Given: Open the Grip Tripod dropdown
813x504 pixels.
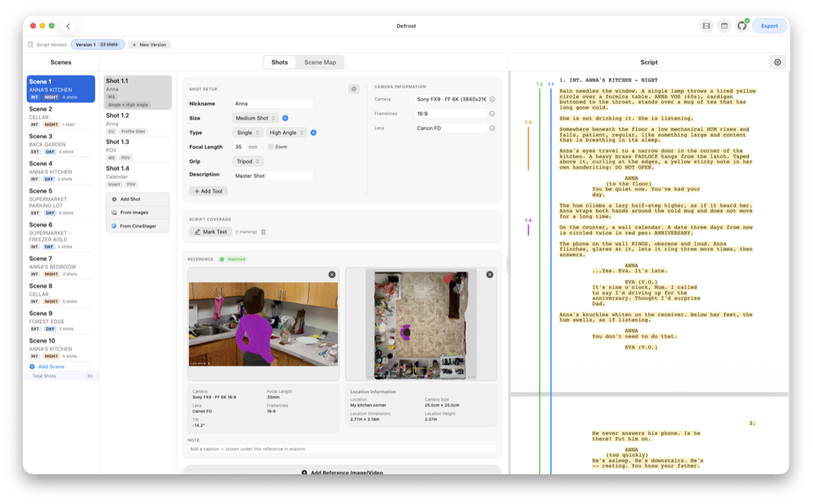Looking at the screenshot, I should (x=248, y=162).
